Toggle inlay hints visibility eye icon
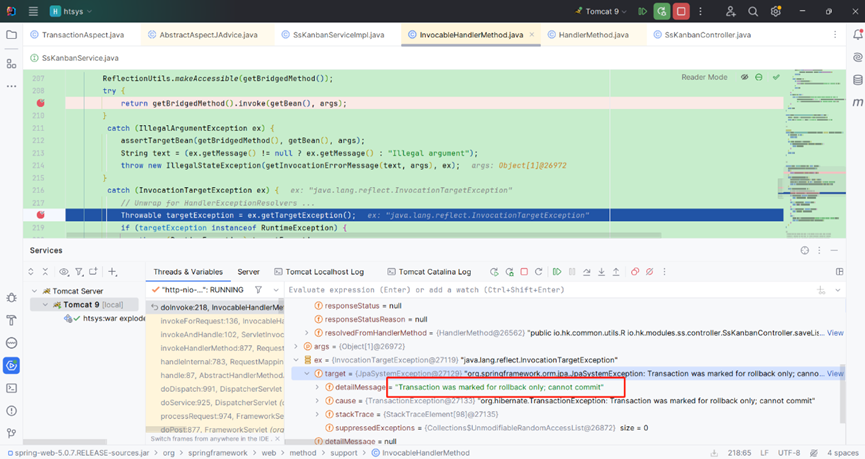Image resolution: width=865 pixels, height=459 pixels. pos(744,77)
